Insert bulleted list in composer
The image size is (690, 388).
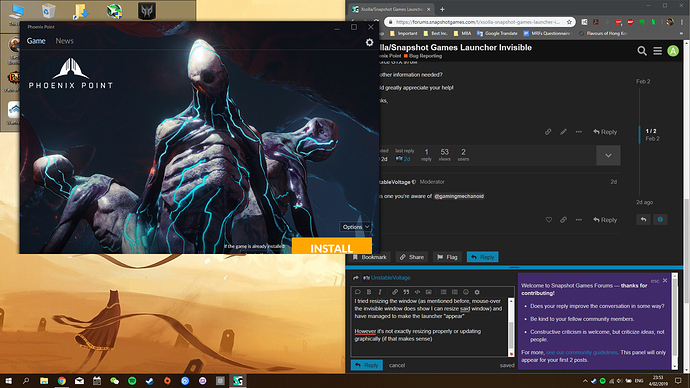click(x=443, y=292)
